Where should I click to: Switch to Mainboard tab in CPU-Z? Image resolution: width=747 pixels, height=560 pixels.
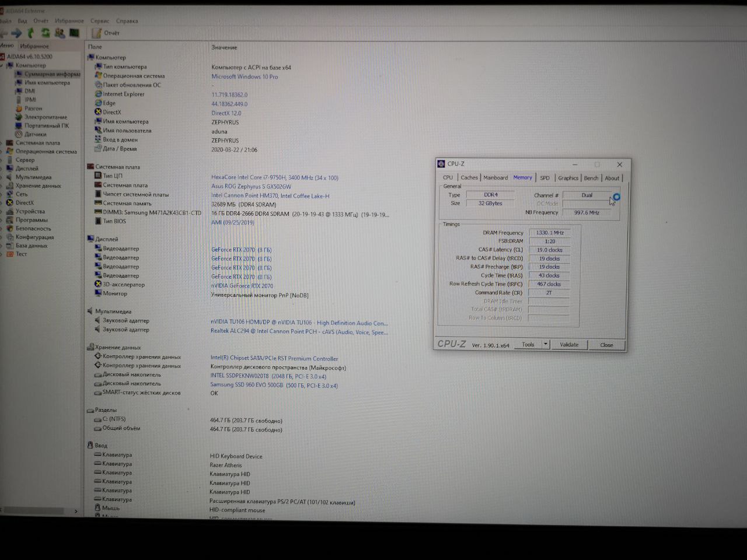click(495, 177)
